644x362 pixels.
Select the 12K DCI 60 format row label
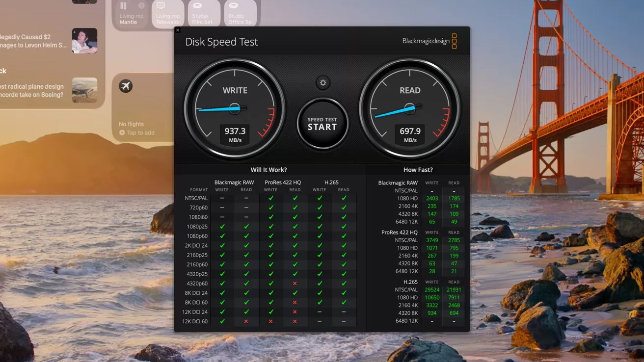click(x=195, y=321)
